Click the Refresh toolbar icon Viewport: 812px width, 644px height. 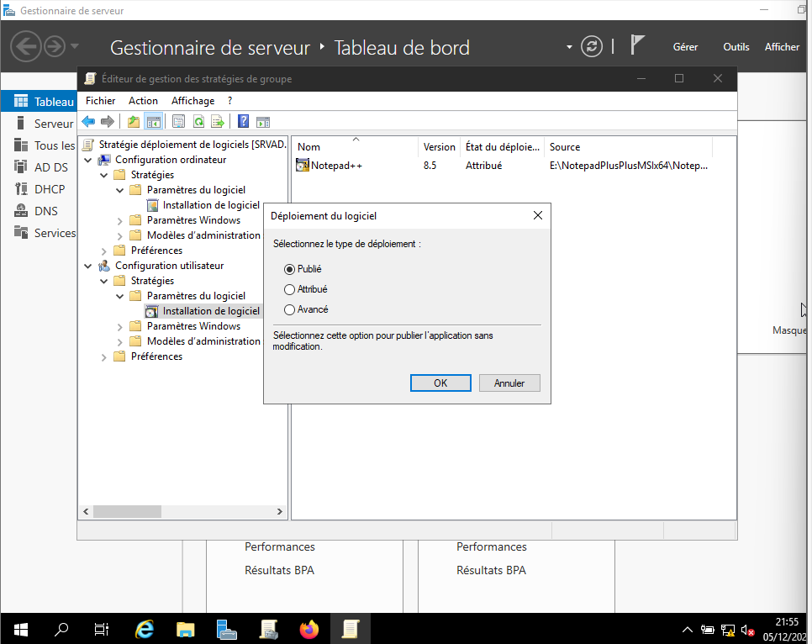tap(198, 122)
